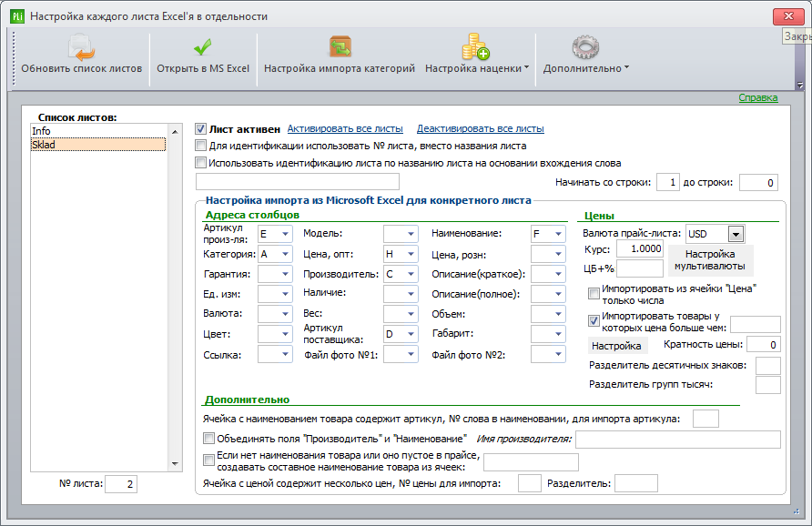Click 'Деактивировать все листы' link
The width and height of the screenshot is (812, 526).
(480, 128)
